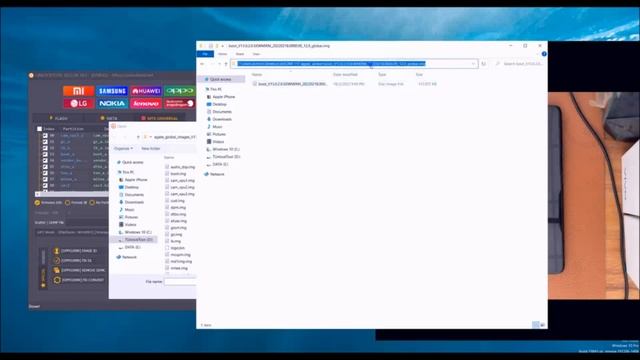This screenshot has height=360, width=640.
Task: Open Quick access in File Explorer sidebar
Action: pos(220,79)
